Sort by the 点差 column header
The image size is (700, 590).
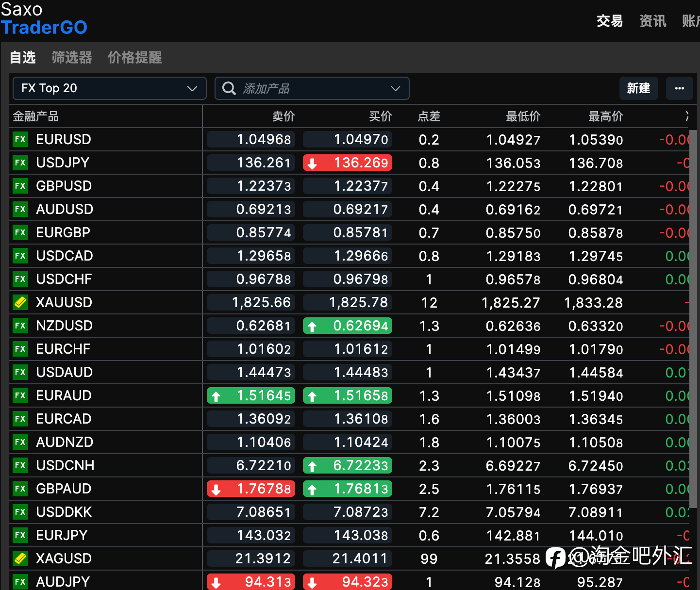(429, 116)
